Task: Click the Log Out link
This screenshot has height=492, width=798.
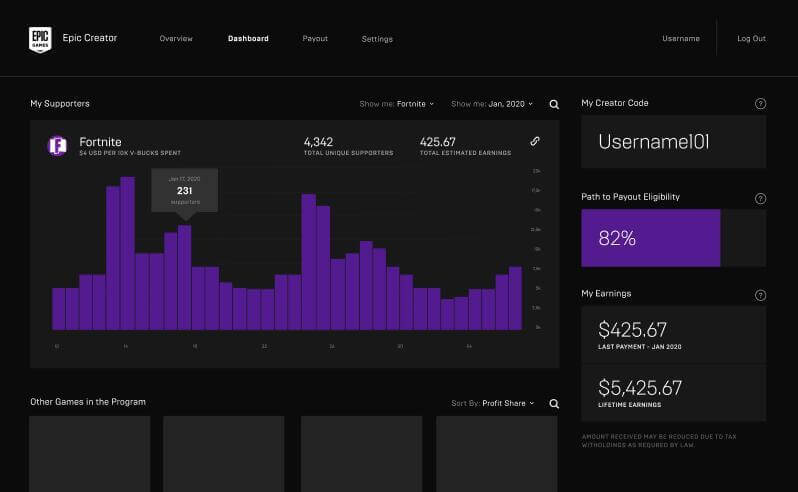Action: pos(751,39)
